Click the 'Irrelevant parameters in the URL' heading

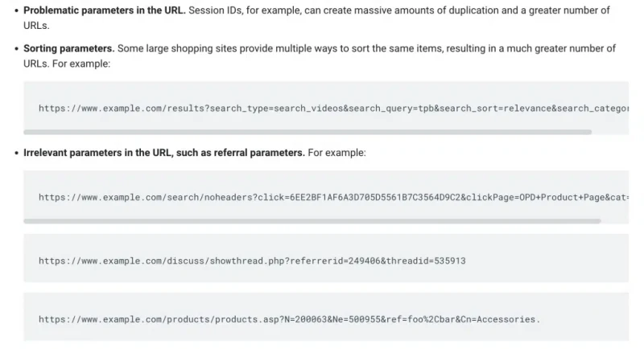click(x=164, y=153)
